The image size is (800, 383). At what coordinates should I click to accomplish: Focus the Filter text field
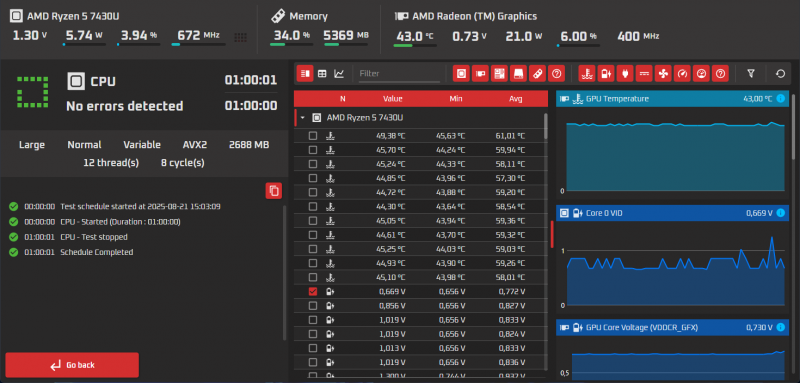coord(398,74)
